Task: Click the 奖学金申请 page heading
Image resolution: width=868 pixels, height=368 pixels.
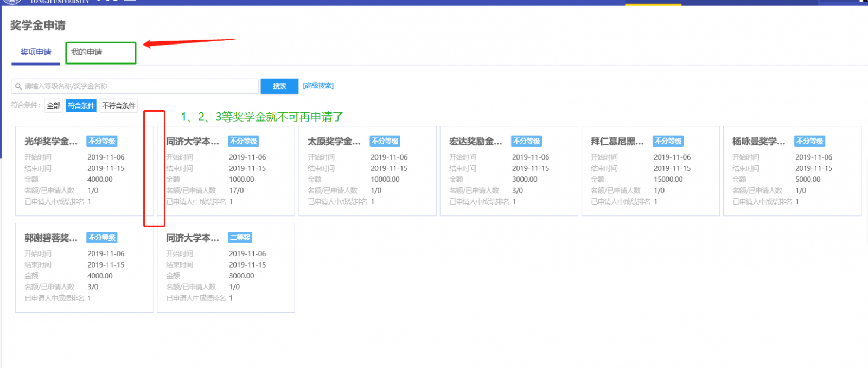Action: (x=38, y=26)
